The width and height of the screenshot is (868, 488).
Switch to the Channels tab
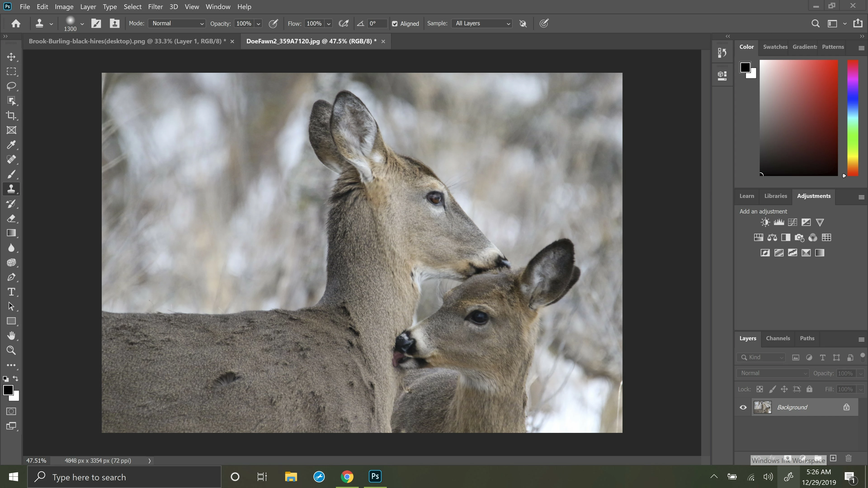778,338
